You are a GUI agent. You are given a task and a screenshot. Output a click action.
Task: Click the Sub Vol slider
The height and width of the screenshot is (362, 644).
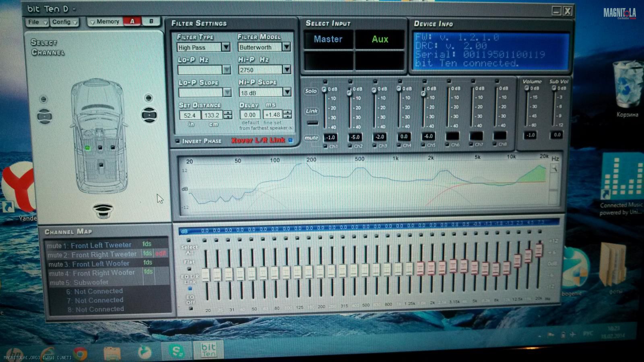click(555, 88)
